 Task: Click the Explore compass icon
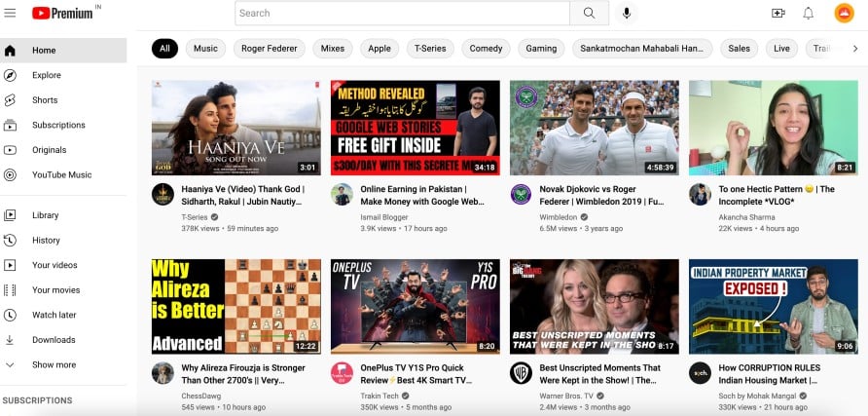click(x=10, y=75)
